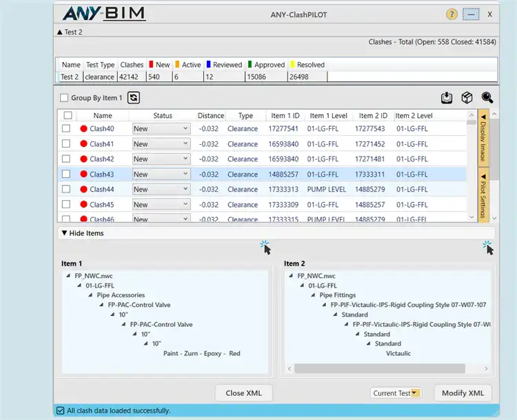Click the green Approved status color swatch
This screenshot has width=517, height=420.
pos(250,64)
